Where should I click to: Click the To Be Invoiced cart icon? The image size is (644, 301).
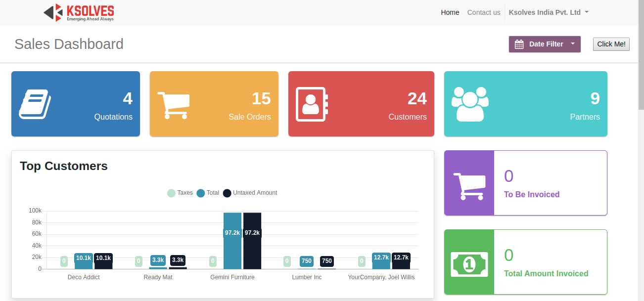pos(468,186)
